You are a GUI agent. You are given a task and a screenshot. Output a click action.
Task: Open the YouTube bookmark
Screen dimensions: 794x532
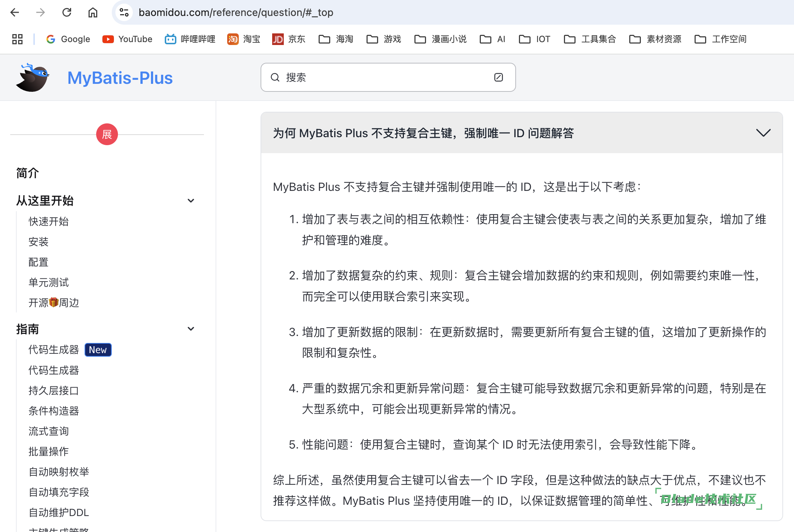pos(127,39)
